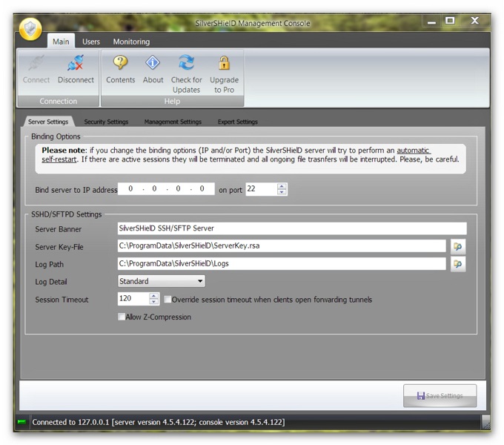Click the Session Timeout value field

point(133,299)
